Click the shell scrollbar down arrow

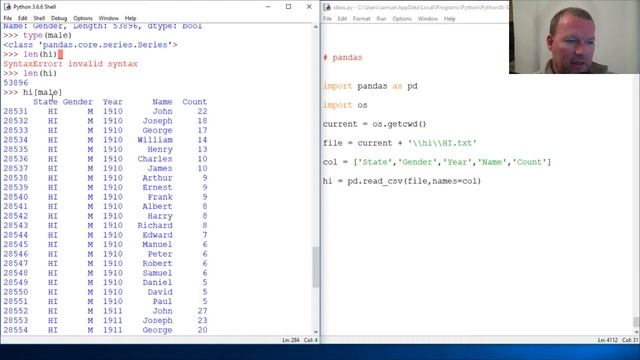pos(316,332)
